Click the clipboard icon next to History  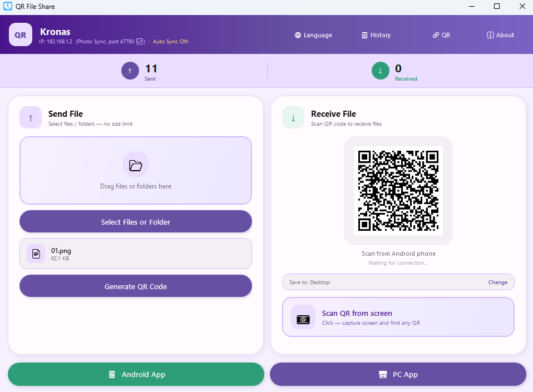[364, 35]
